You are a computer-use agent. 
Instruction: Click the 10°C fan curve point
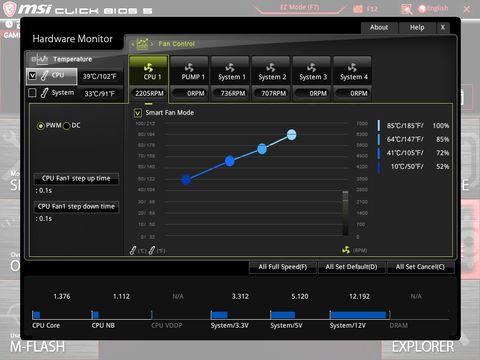coord(186,180)
